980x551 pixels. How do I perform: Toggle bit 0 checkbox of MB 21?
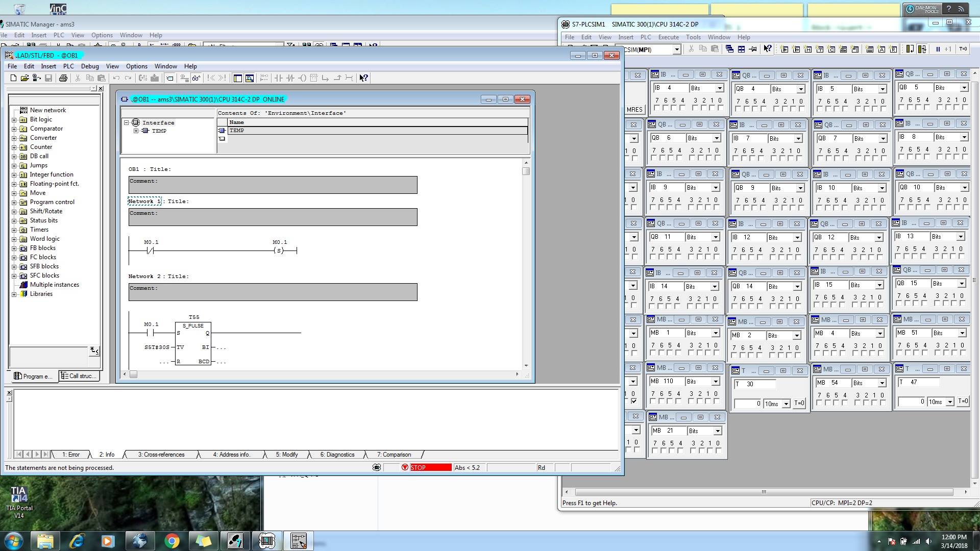coord(718,450)
